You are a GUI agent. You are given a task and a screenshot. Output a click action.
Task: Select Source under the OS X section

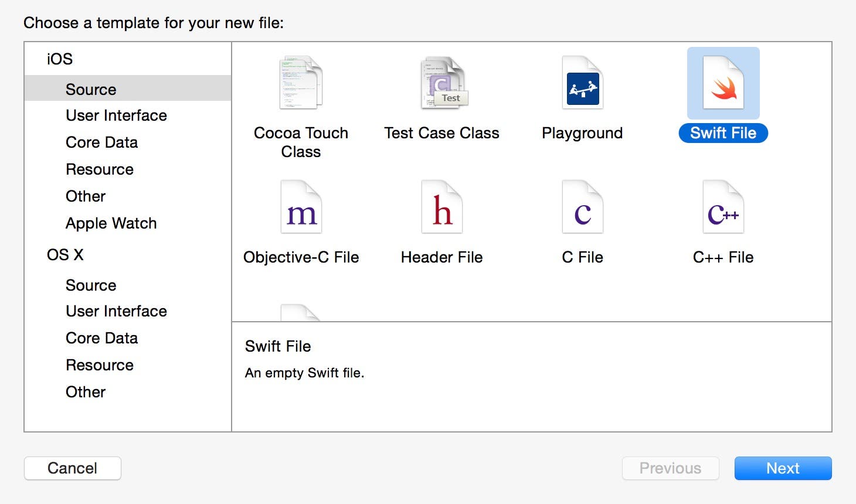[91, 285]
